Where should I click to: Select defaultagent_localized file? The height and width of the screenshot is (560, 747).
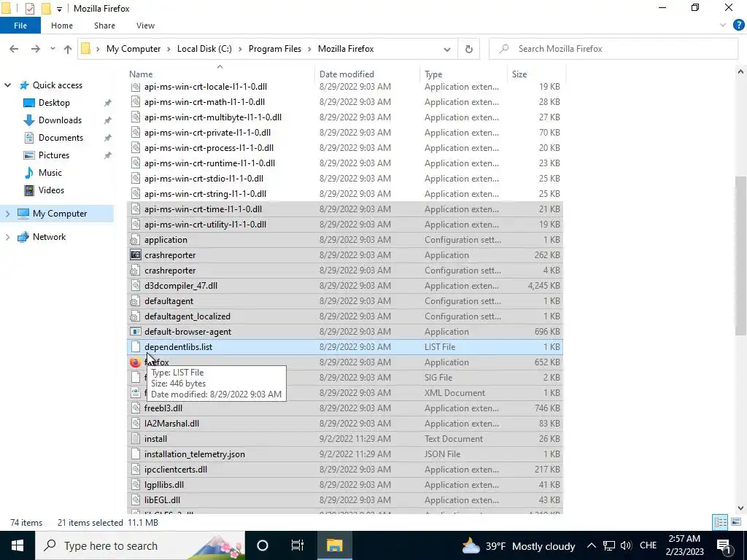[x=345, y=316]
